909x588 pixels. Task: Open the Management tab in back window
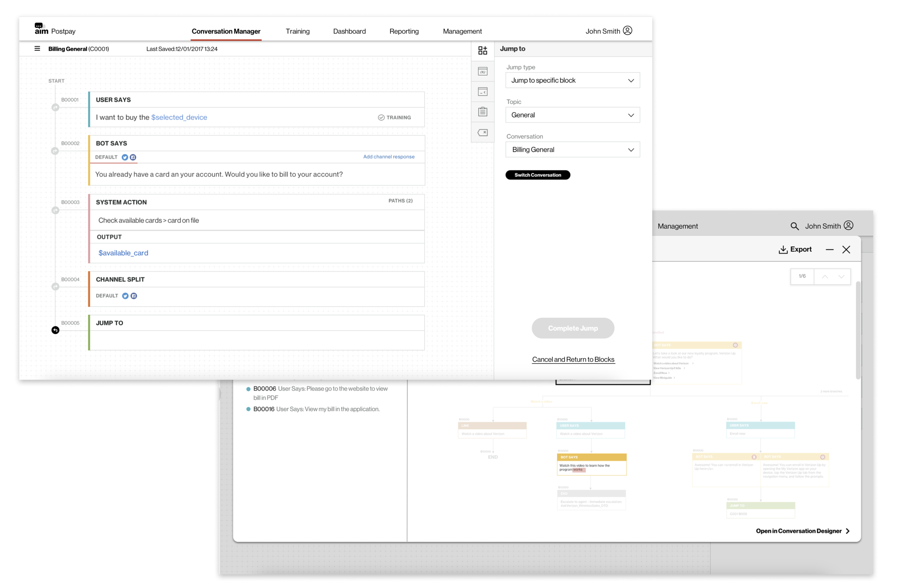coord(678,226)
